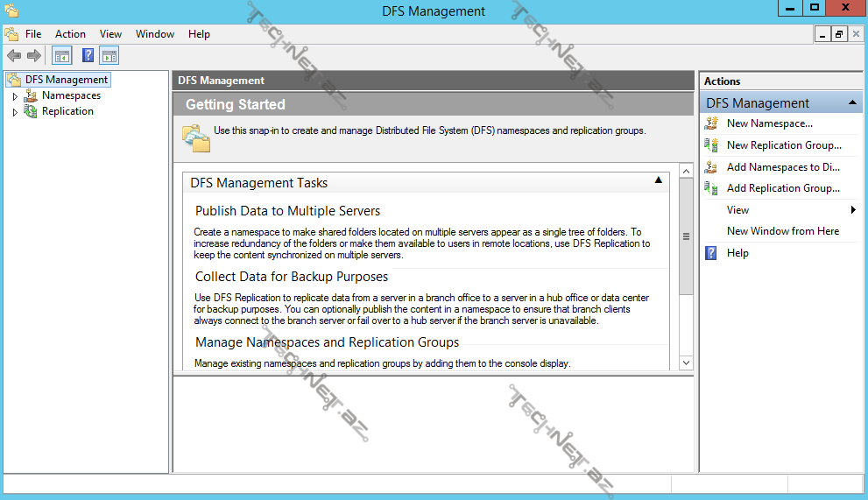This screenshot has width=868, height=500.
Task: Click the Back arrow toolbar icon
Action: (14, 56)
